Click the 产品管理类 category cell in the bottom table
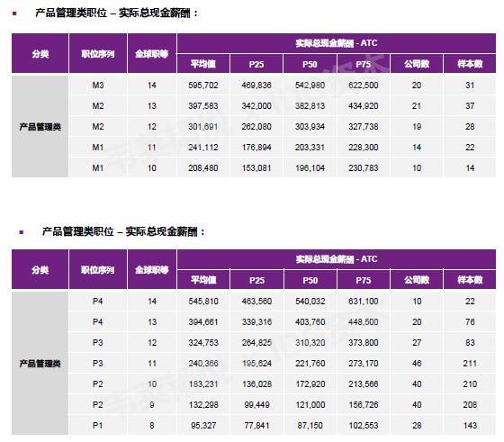The width and height of the screenshot is (504, 442). 40,364
